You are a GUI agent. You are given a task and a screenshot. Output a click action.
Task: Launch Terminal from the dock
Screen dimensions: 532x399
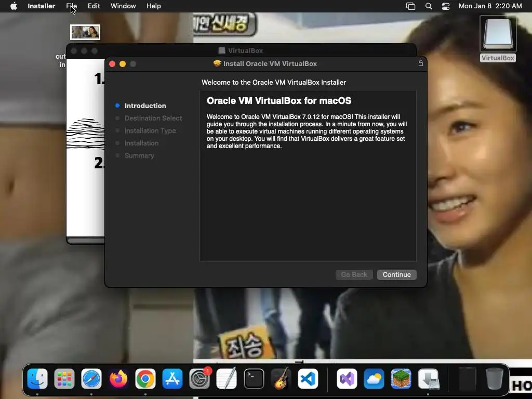tap(254, 379)
